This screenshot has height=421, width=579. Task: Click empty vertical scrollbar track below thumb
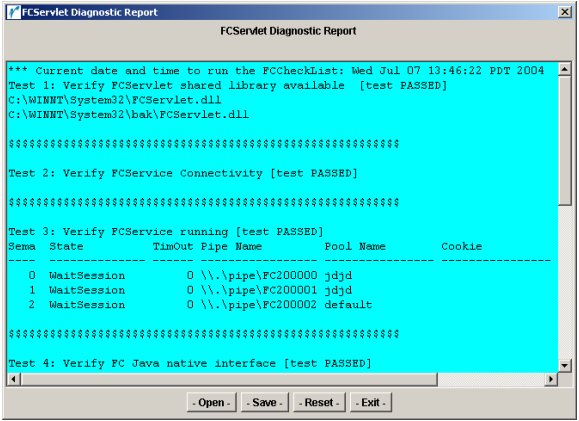click(x=565, y=283)
